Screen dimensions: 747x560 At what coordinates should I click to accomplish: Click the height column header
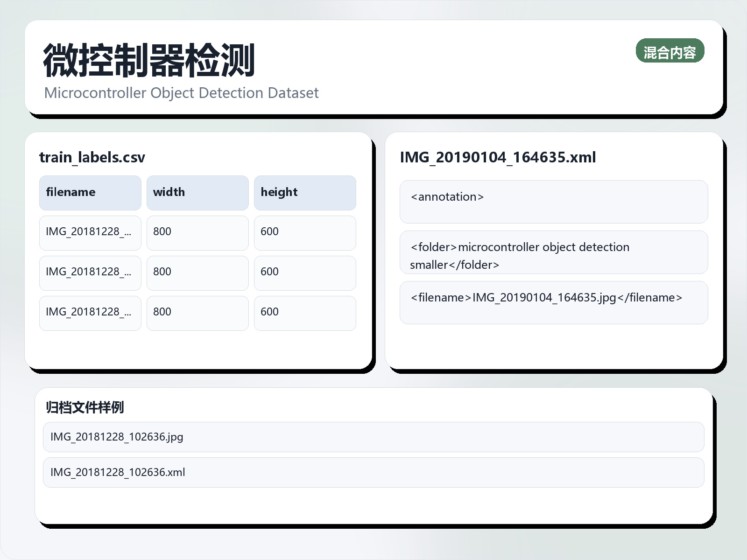tap(305, 193)
